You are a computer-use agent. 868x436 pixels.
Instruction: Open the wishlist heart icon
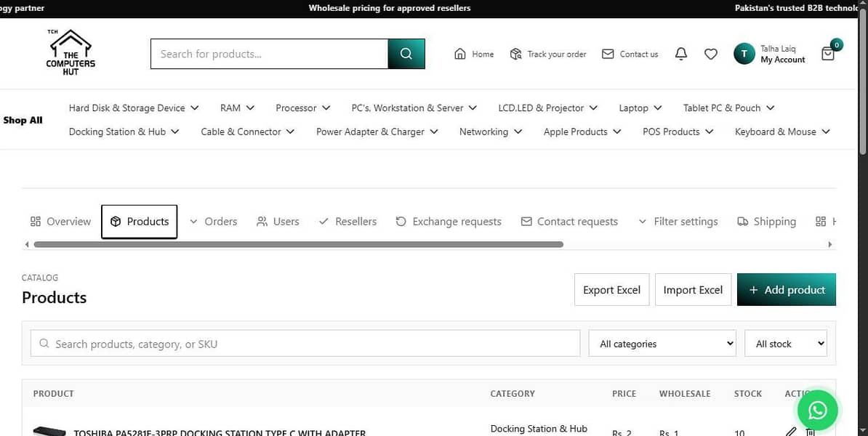coord(711,54)
